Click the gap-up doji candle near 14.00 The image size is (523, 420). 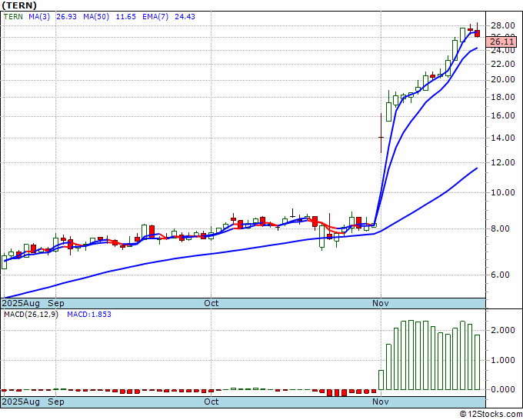pyautogui.click(x=381, y=133)
